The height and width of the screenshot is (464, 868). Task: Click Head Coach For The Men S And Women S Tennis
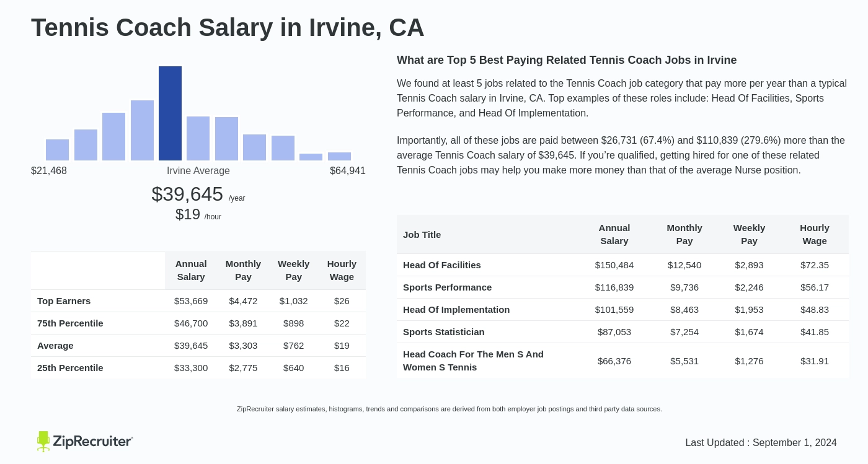click(x=473, y=361)
